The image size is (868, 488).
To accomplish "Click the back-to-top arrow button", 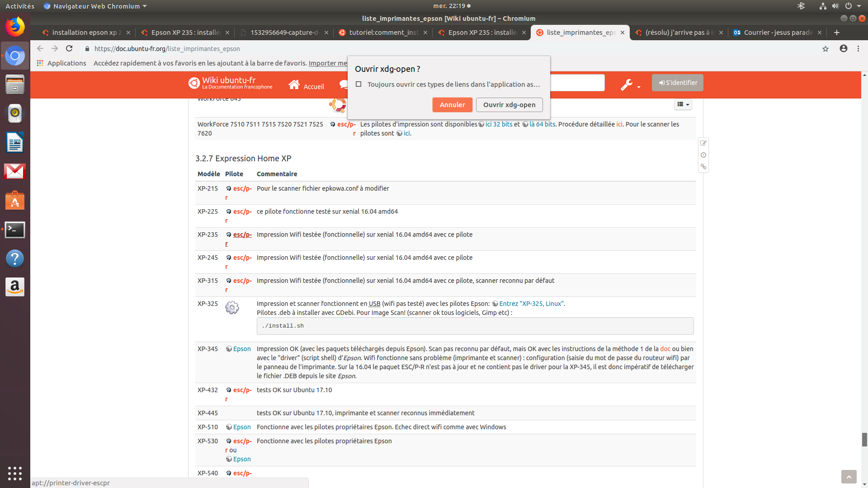I will [x=849, y=477].
